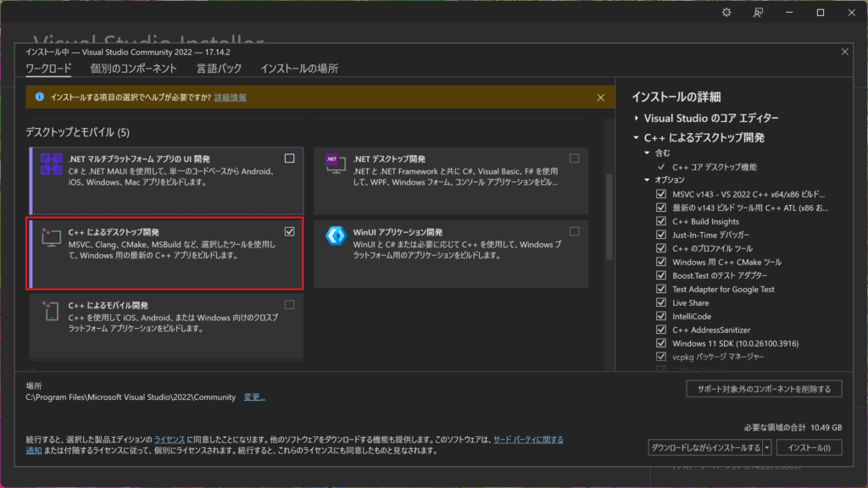Viewport: 868px width, 488px height.
Task: Open the 言語パック tab
Action: point(220,69)
